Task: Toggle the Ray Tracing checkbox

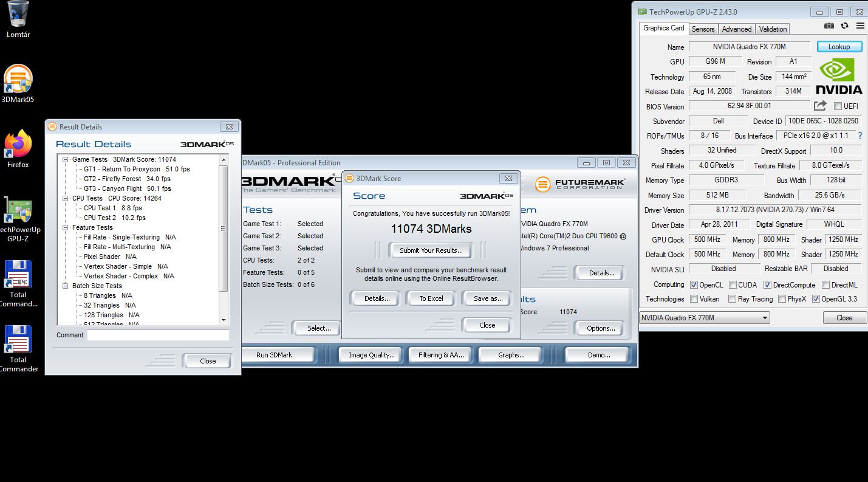Action: point(733,299)
